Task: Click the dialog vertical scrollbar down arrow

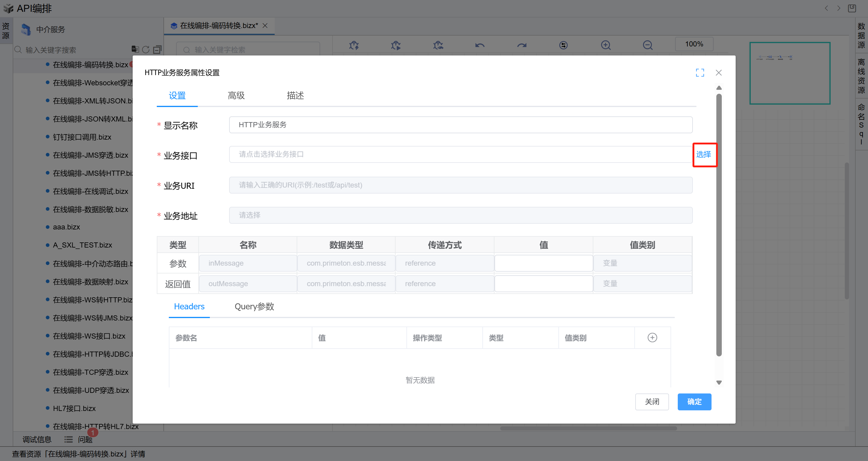Action: pyautogui.click(x=719, y=383)
